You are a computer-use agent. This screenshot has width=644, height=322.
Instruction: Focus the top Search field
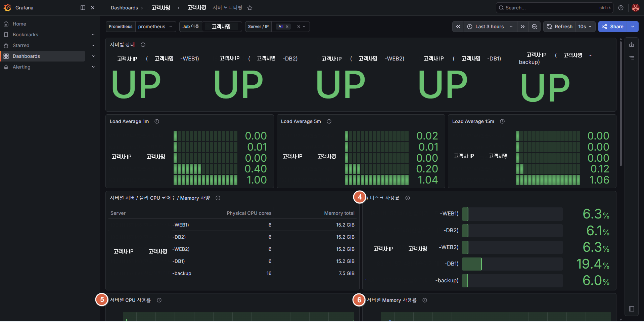point(554,8)
